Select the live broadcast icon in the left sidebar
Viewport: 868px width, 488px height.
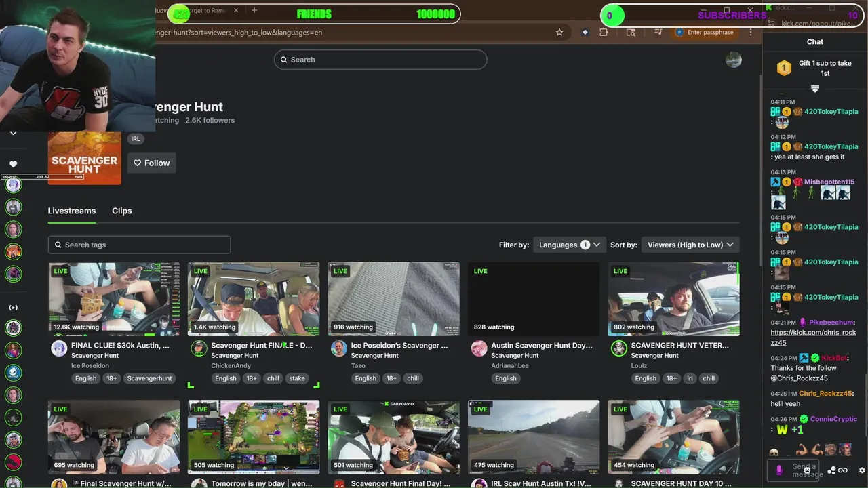pyautogui.click(x=13, y=308)
